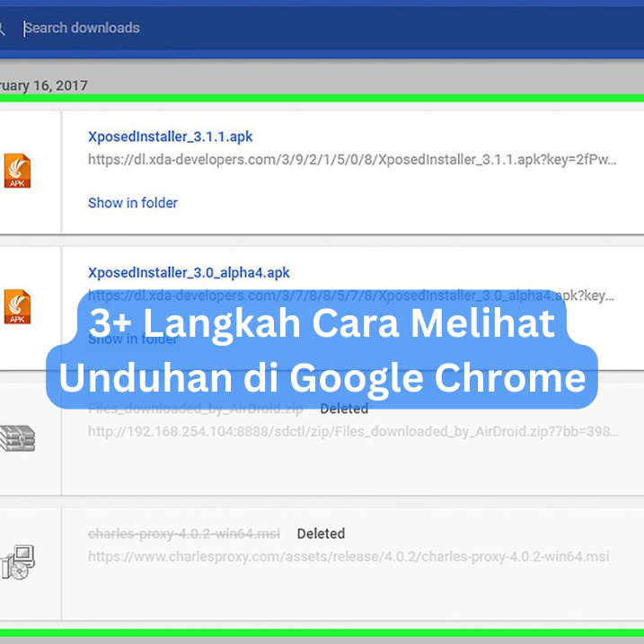Open the xda-developers URL for XposedInstaller_3.1.1.apk

[x=352, y=159]
